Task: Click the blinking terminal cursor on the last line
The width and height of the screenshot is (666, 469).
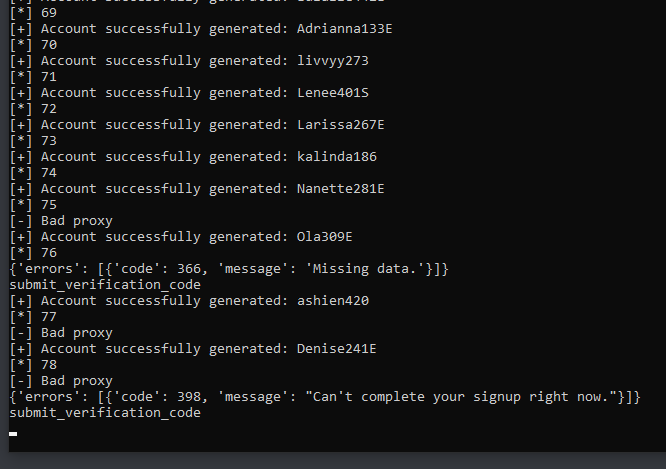Action: [x=13, y=434]
